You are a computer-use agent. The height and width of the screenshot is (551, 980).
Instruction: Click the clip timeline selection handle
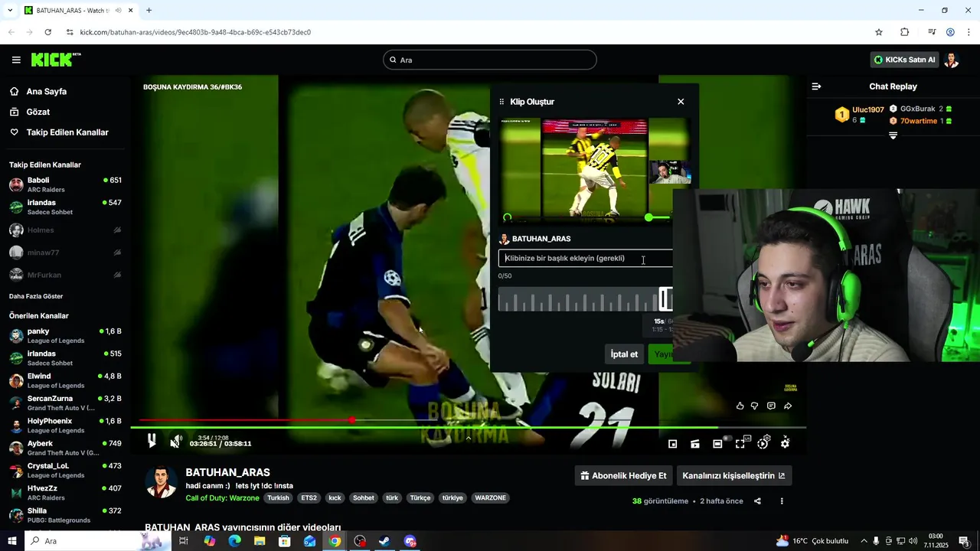665,299
